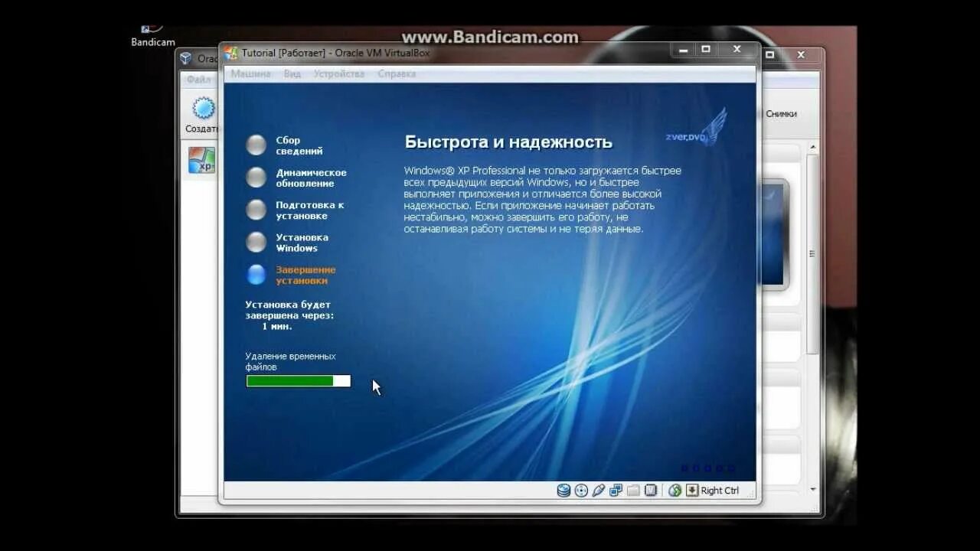Click the Завершение установки highlighted text
980x551 pixels.
(305, 275)
